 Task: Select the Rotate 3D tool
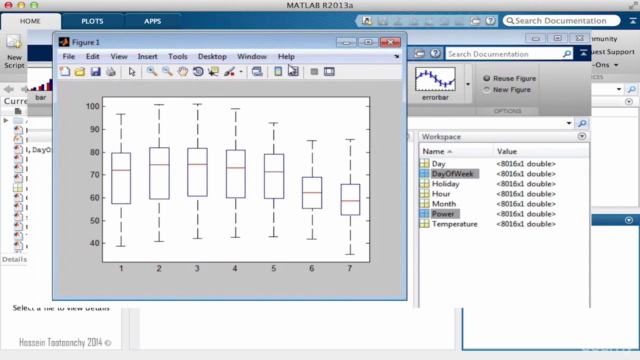198,72
